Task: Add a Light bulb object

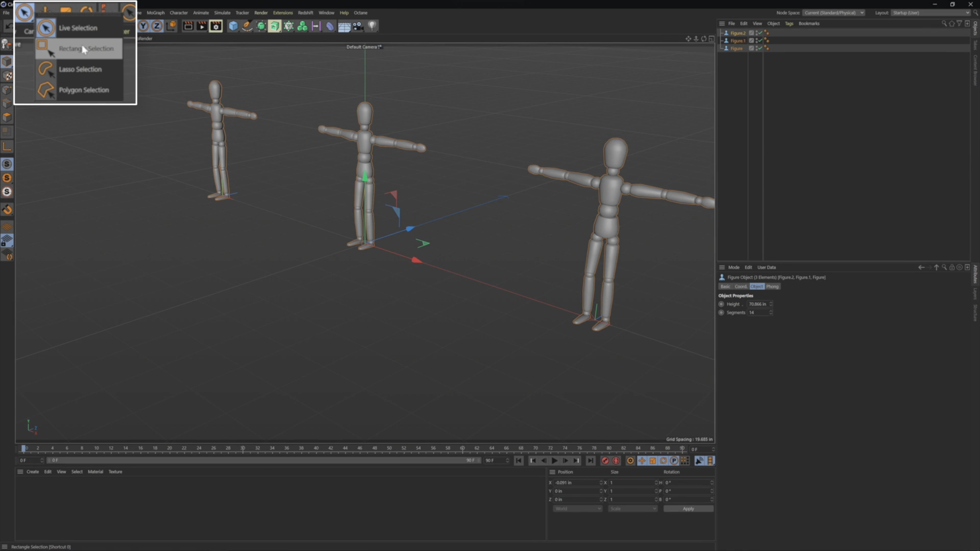Action: [x=372, y=26]
